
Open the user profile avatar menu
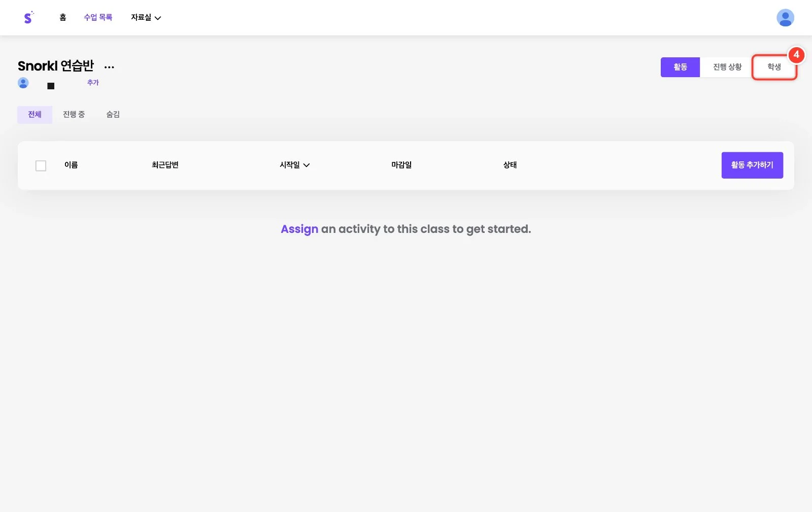(x=785, y=18)
